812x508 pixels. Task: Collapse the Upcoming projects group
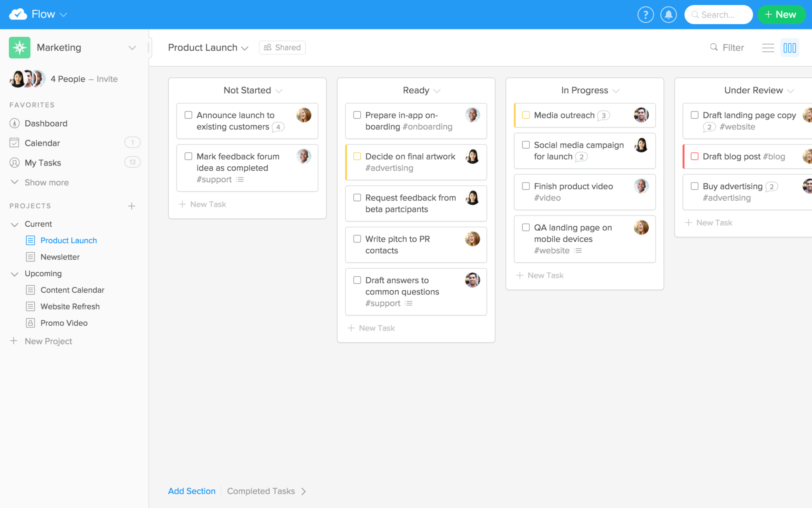(15, 274)
